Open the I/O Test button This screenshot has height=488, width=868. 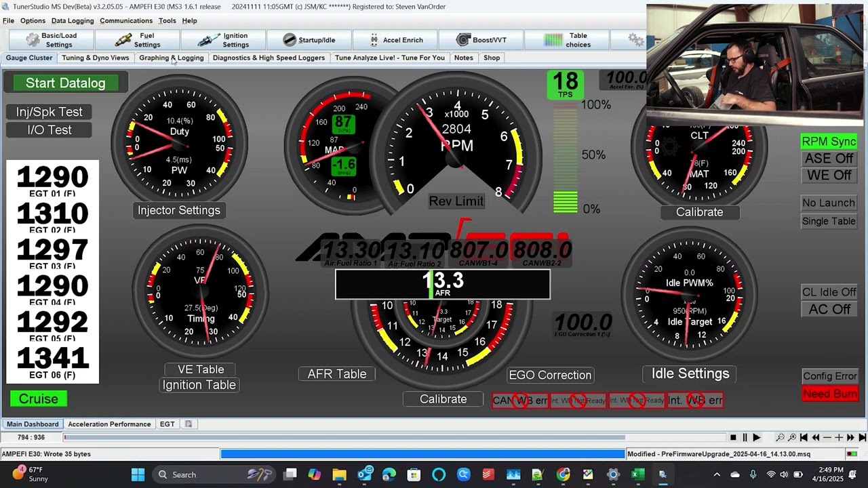[x=50, y=130]
